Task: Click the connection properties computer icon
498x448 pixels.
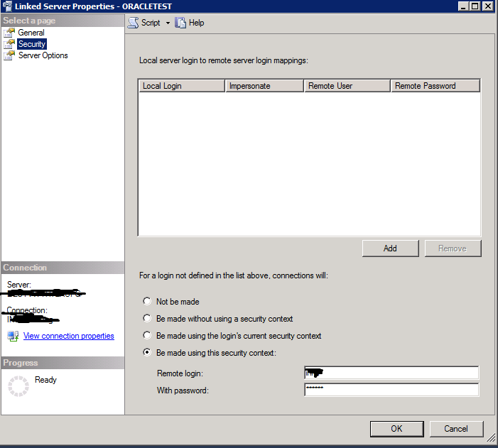Action: point(13,336)
